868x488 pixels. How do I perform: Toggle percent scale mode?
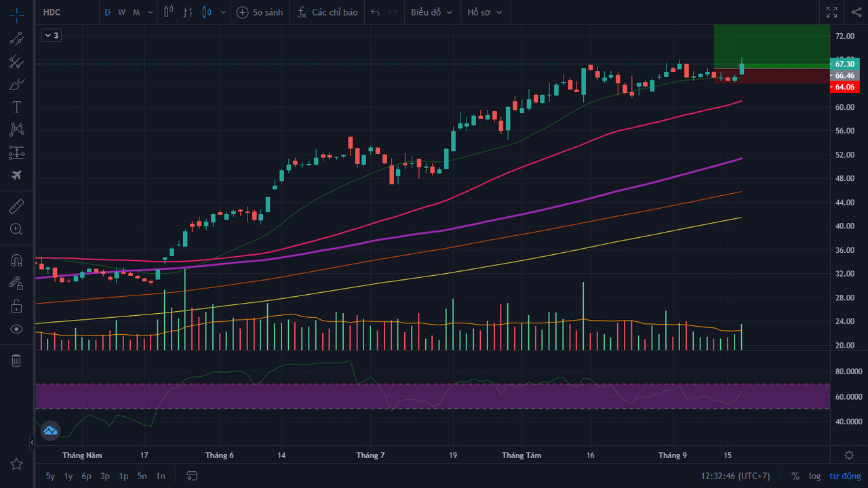click(x=795, y=476)
